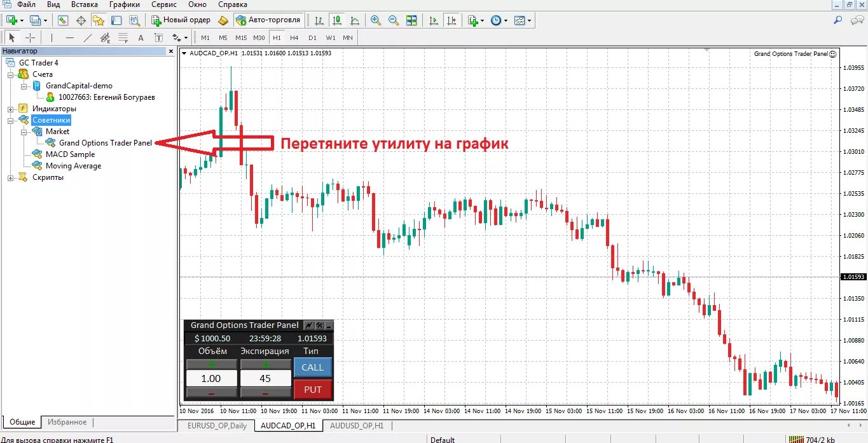Open the Графики menu

coord(125,4)
